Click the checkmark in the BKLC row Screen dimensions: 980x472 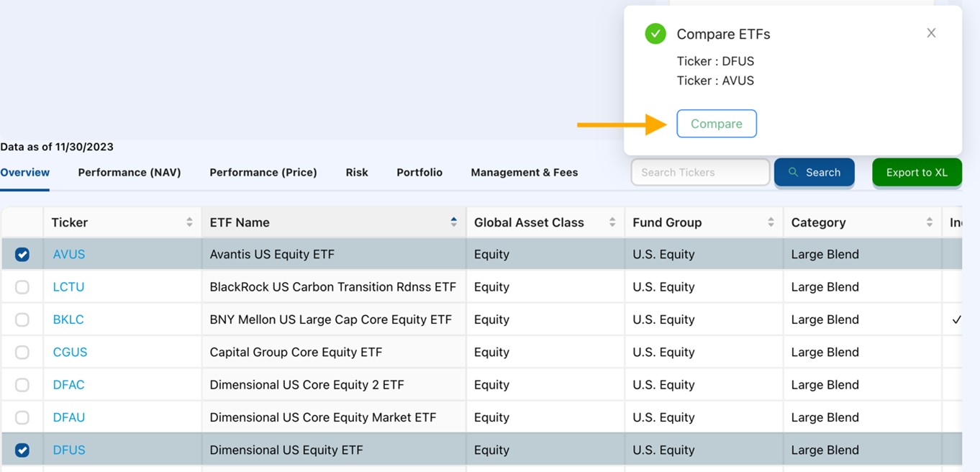point(956,319)
